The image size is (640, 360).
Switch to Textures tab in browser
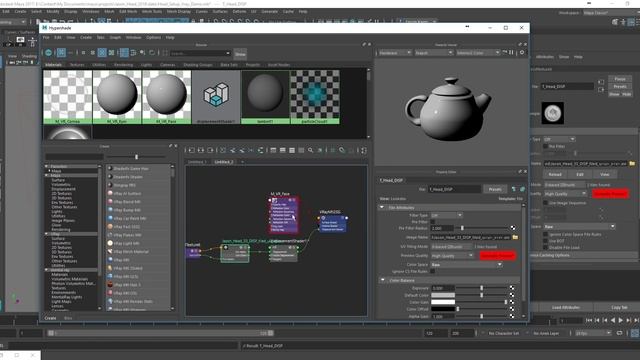77,64
